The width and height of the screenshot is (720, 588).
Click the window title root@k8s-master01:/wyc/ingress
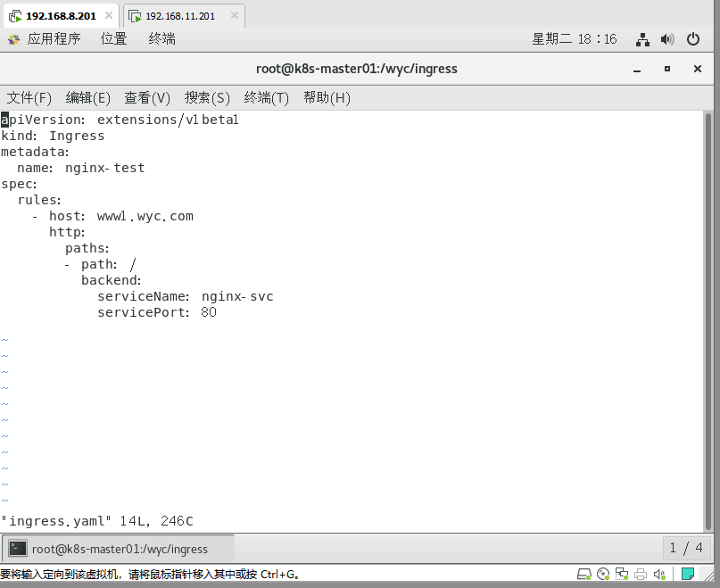(x=356, y=69)
